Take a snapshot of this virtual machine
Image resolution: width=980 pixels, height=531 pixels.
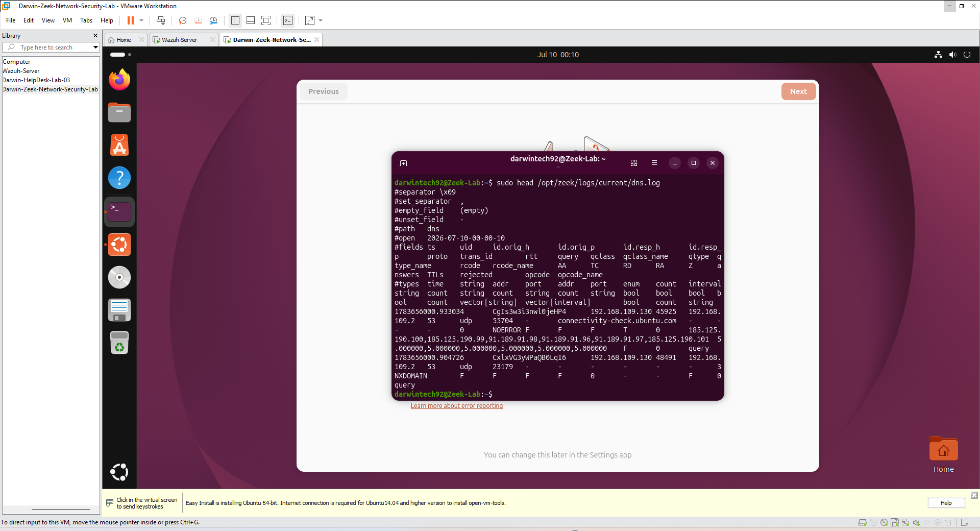point(182,20)
